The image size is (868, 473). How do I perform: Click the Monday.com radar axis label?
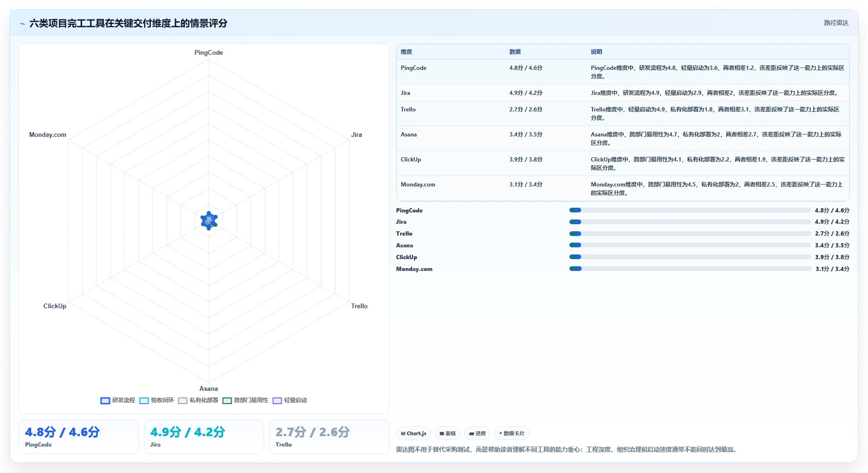click(x=48, y=135)
